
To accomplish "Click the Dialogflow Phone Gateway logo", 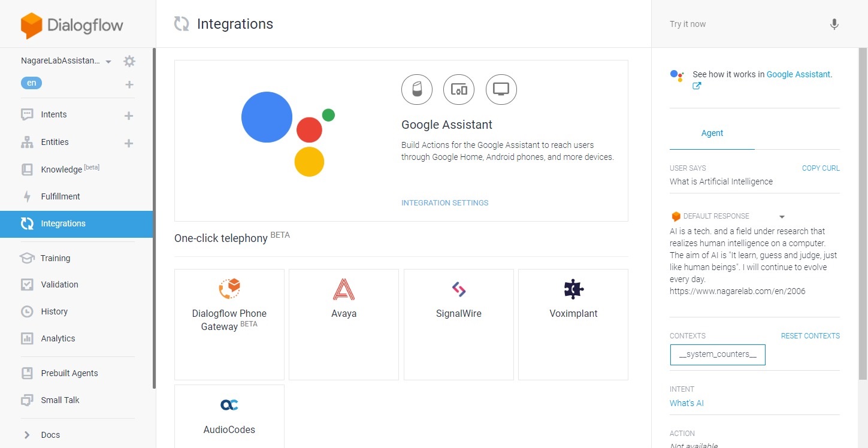I will click(229, 289).
